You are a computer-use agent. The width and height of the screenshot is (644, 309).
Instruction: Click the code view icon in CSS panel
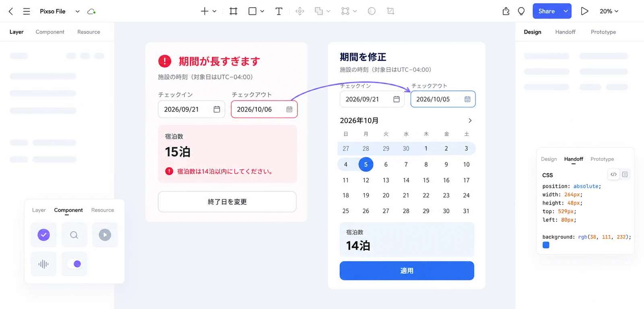(x=613, y=174)
